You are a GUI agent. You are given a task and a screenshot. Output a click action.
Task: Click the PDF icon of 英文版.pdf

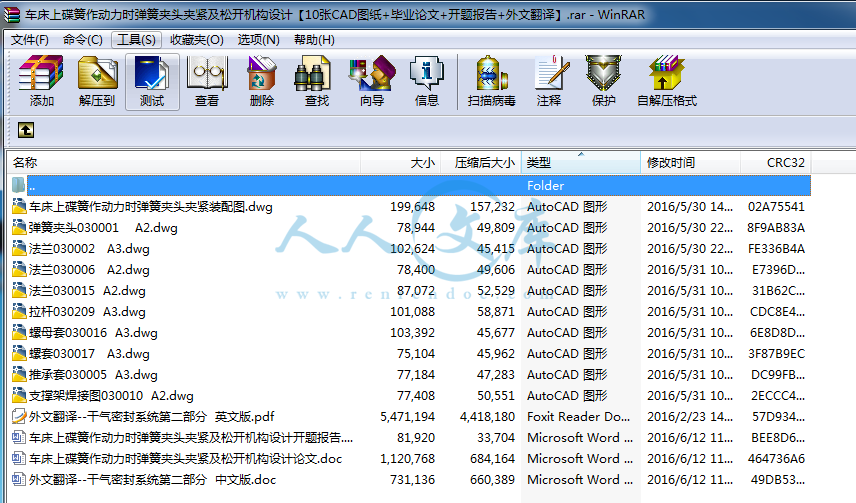tap(19, 416)
